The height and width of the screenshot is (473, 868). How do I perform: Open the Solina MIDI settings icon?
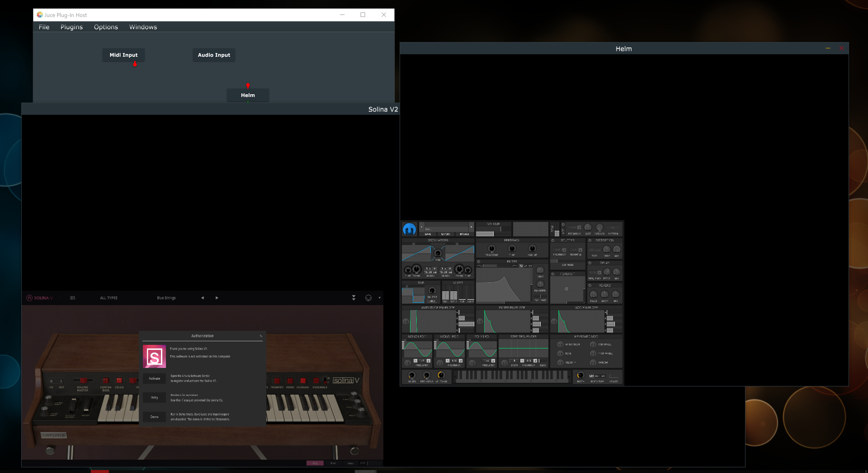368,298
